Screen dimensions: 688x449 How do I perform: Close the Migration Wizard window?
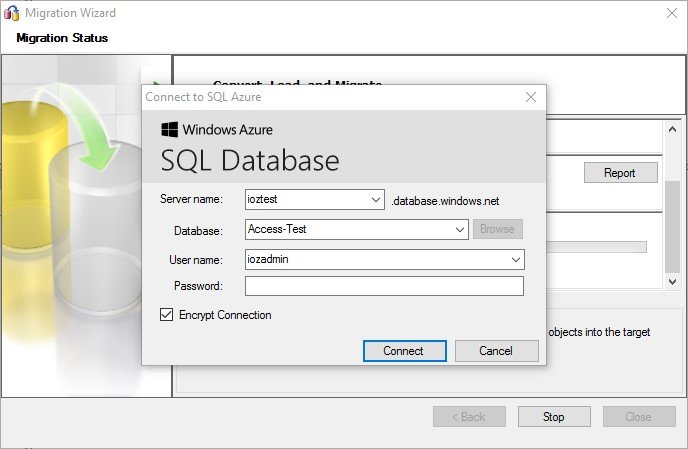click(672, 13)
